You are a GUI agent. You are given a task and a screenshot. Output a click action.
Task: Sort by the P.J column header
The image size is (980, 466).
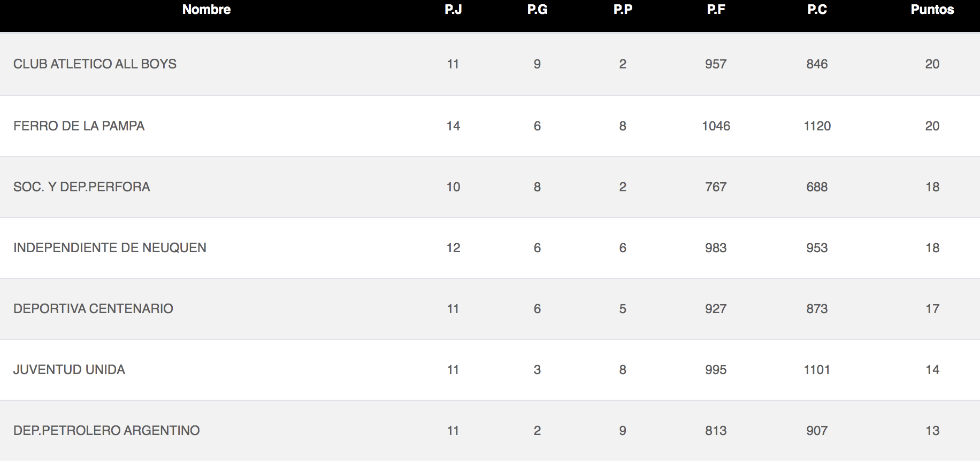453,10
